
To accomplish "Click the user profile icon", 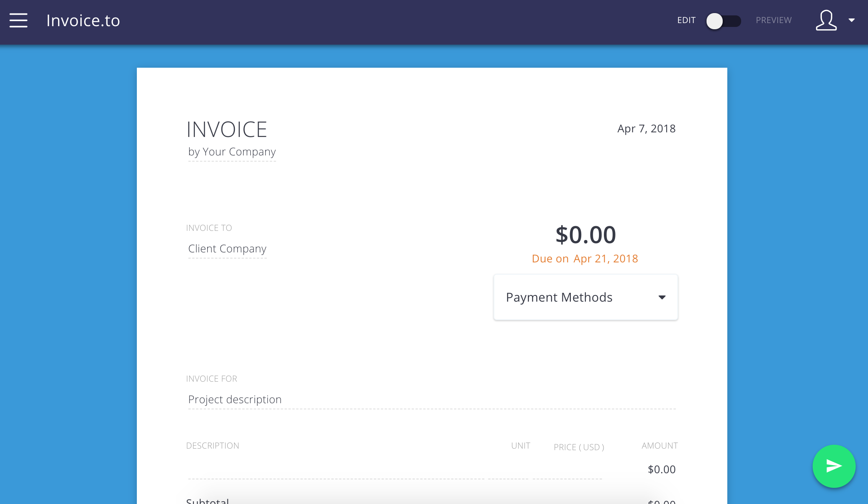I will 826,20.
